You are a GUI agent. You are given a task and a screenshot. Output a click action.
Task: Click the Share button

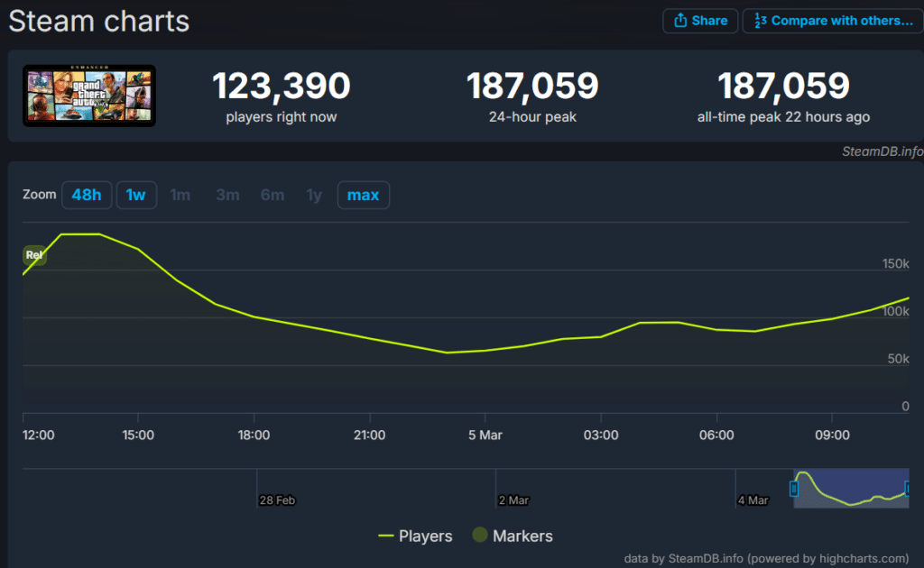click(x=700, y=22)
